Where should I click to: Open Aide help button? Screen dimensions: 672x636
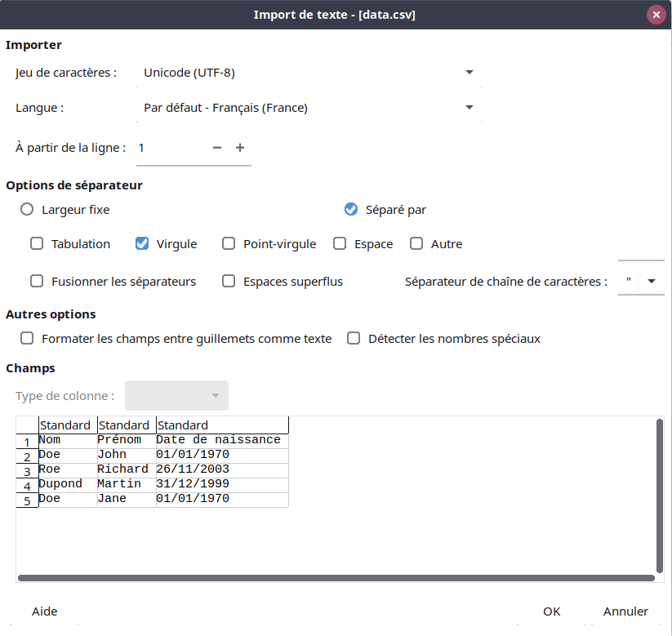coord(45,612)
